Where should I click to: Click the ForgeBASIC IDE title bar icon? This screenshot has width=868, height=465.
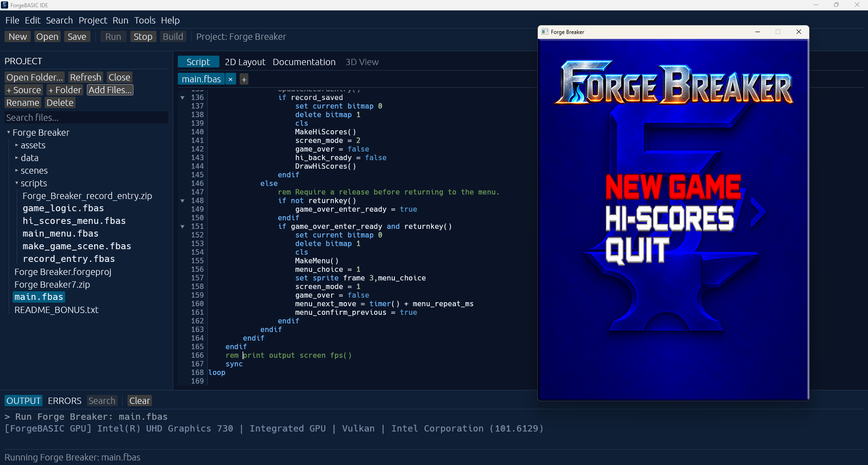click(5, 5)
